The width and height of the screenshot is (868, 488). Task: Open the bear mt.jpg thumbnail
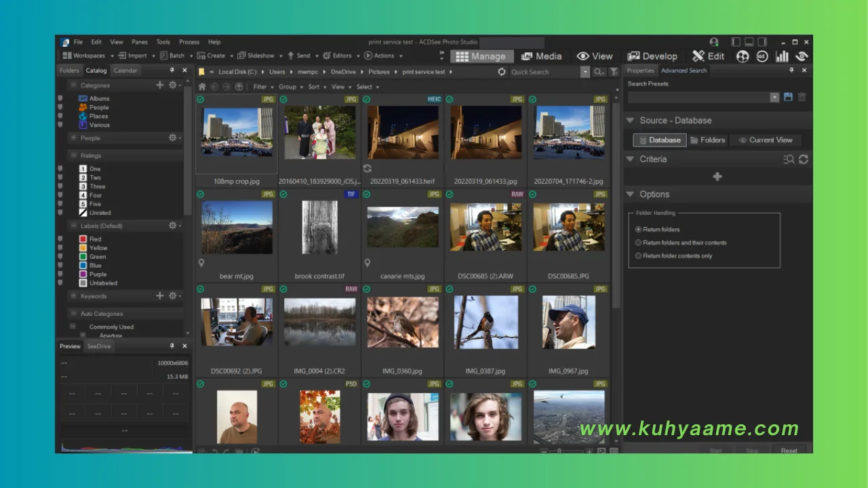coord(237,227)
